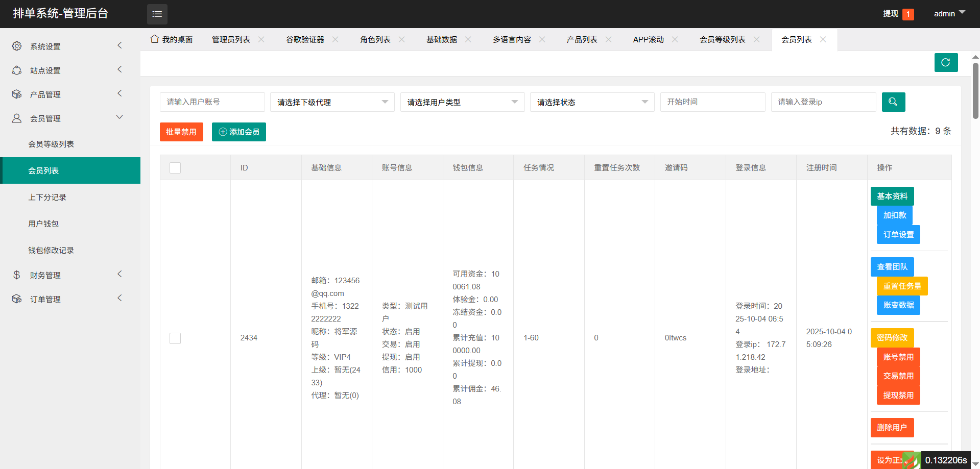
Task: Click the green search magnifier button
Action: coord(893,102)
